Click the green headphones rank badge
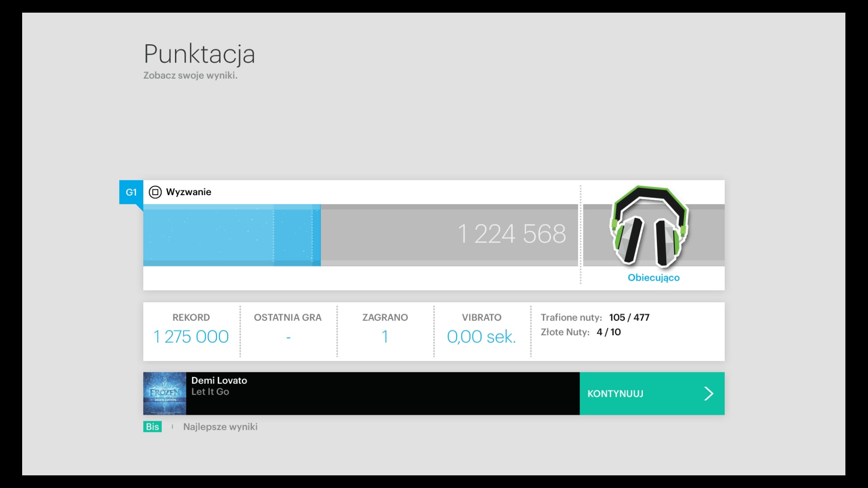 (x=650, y=226)
